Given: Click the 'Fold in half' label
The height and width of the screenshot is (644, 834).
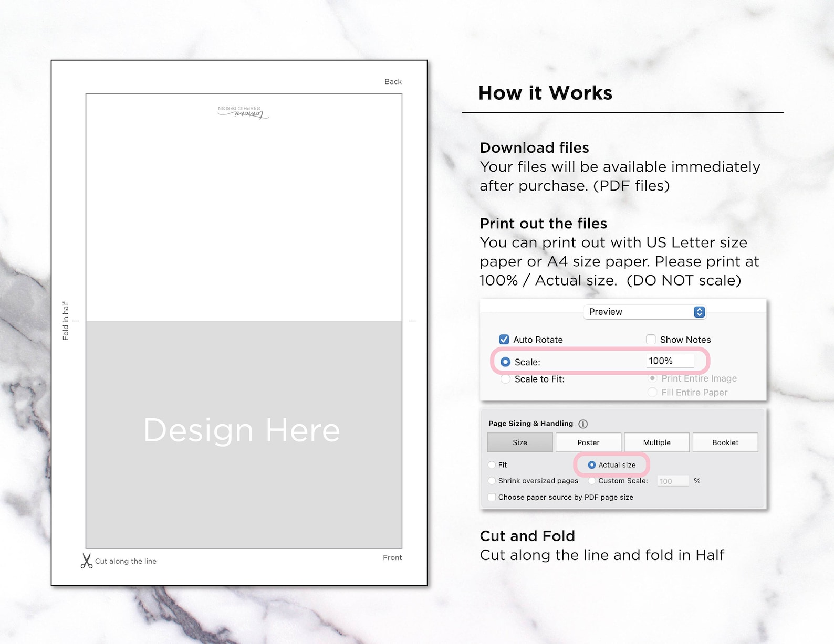Looking at the screenshot, I should pos(66,321).
